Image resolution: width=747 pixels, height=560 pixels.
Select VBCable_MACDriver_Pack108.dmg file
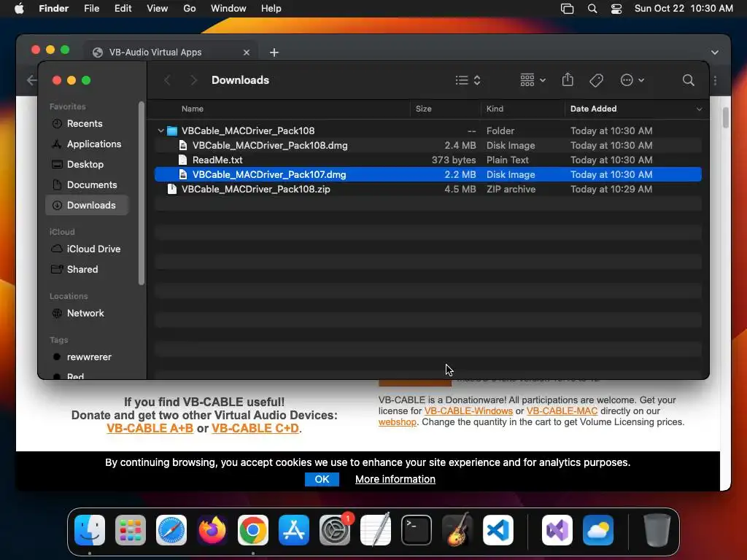click(x=427, y=145)
